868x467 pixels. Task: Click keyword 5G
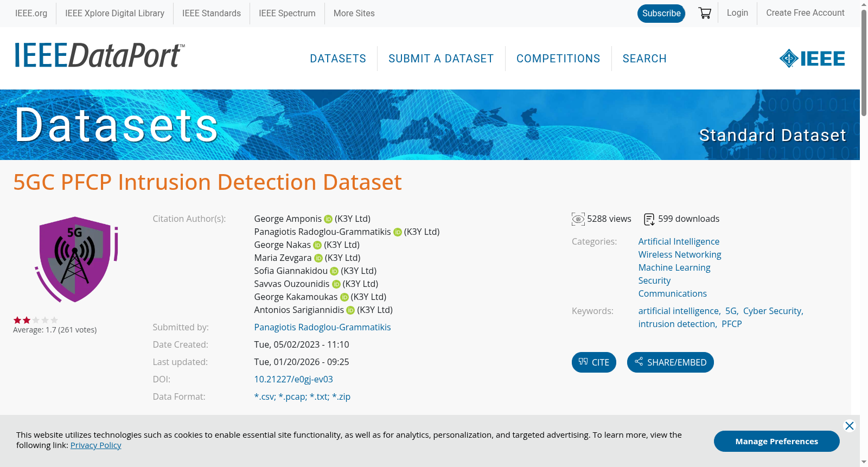click(x=731, y=311)
